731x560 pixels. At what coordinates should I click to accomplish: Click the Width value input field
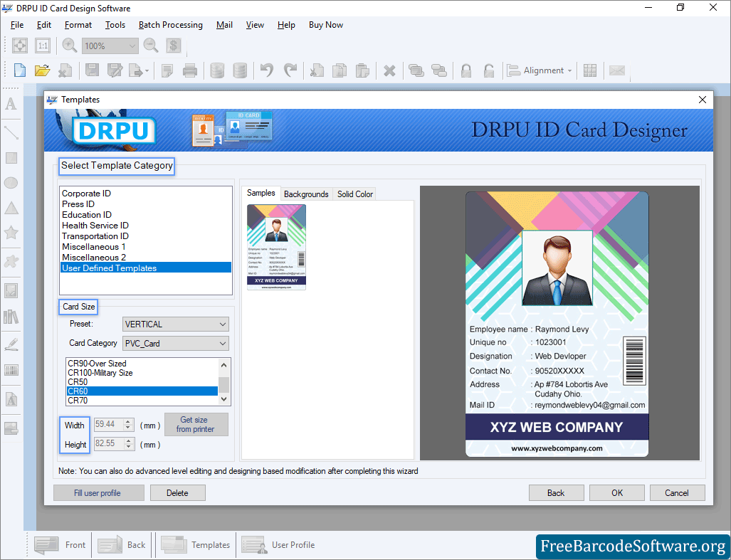109,424
